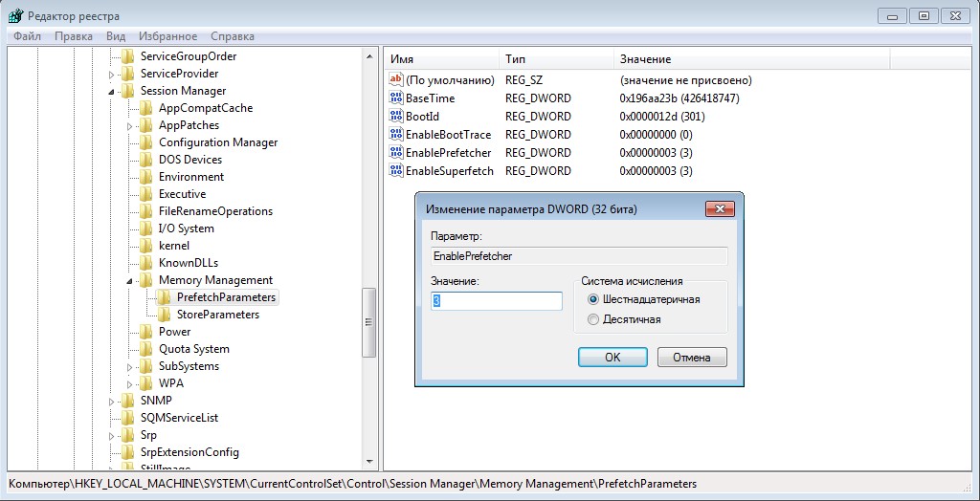980x501 pixels.
Task: Click the Power folder icon
Action: pos(145,332)
